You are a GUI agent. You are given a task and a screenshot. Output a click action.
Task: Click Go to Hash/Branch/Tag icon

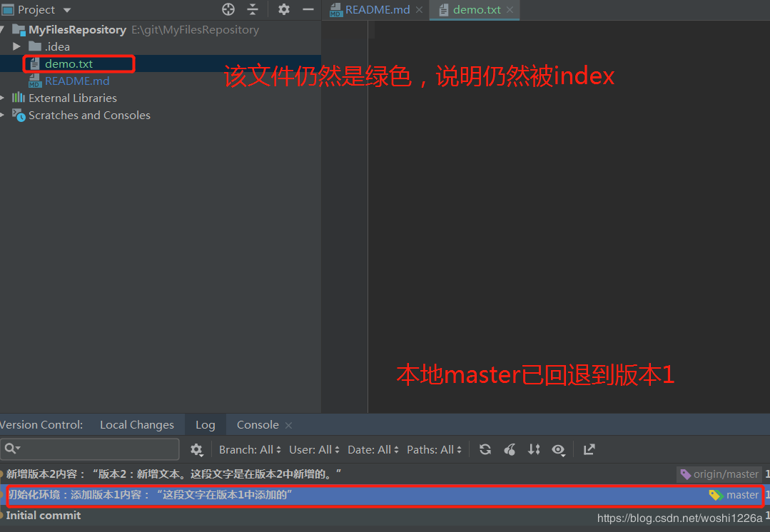pyautogui.click(x=510, y=449)
